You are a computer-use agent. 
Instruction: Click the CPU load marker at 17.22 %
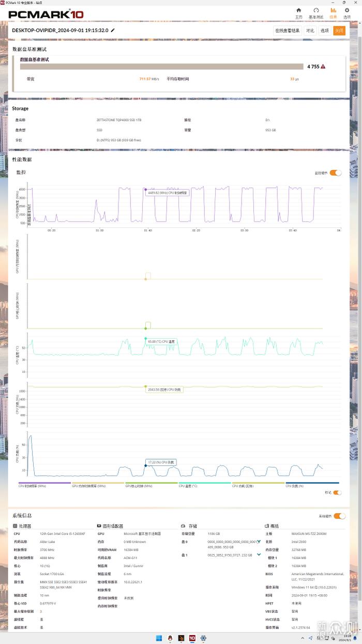tap(146, 465)
